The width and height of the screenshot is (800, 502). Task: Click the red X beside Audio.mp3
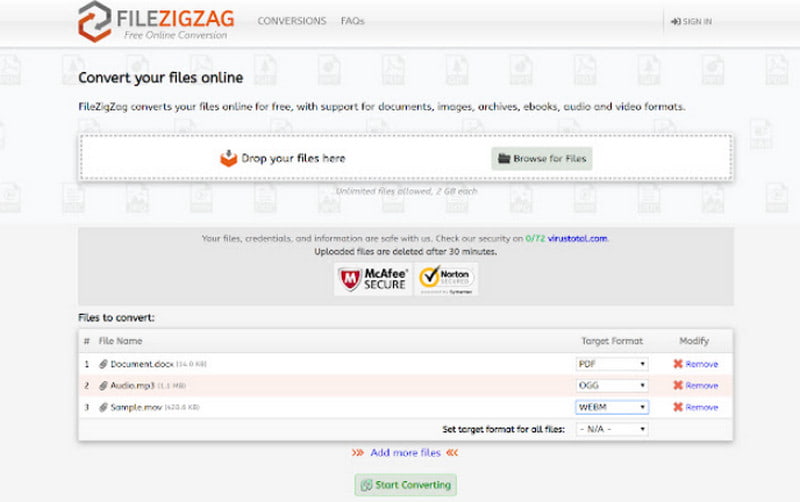pyautogui.click(x=679, y=385)
